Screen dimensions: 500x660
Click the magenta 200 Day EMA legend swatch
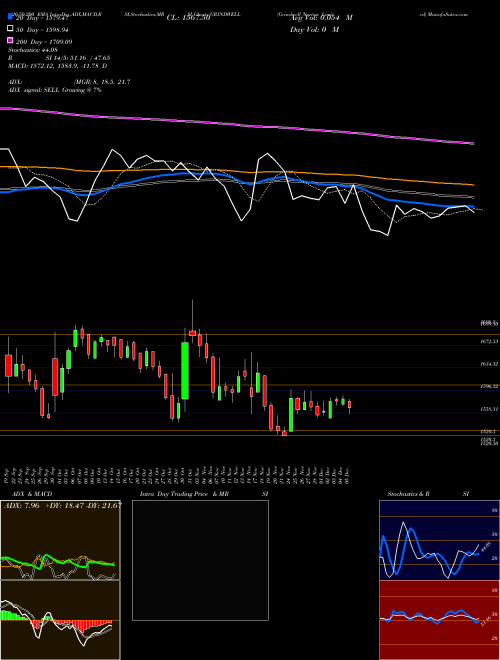[10, 41]
